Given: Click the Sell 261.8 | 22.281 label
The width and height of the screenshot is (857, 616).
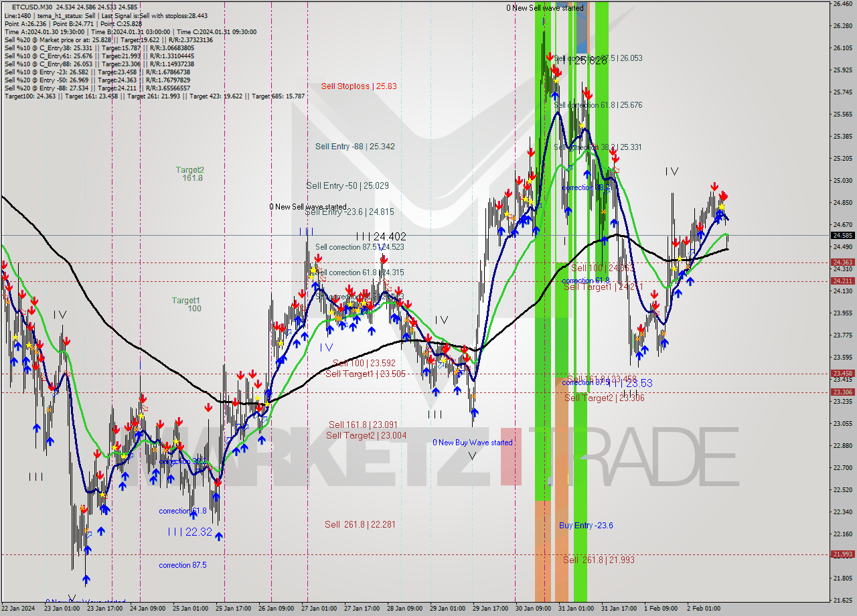Looking at the screenshot, I should click(x=360, y=525).
